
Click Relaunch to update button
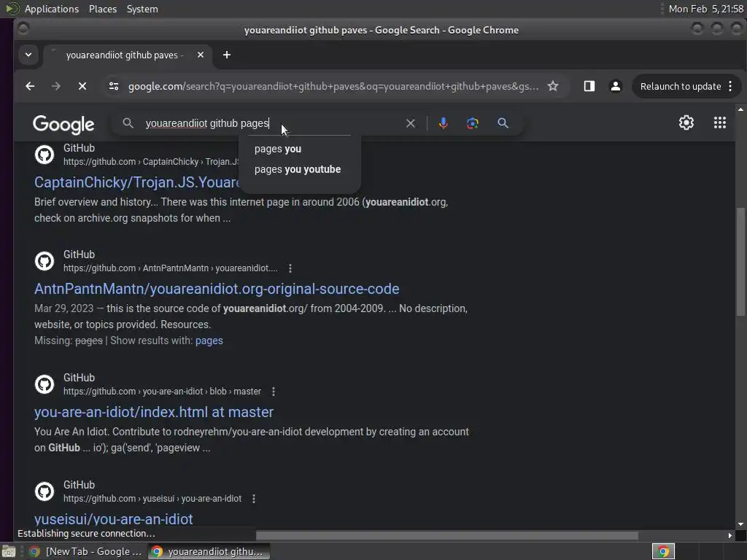[681, 86]
